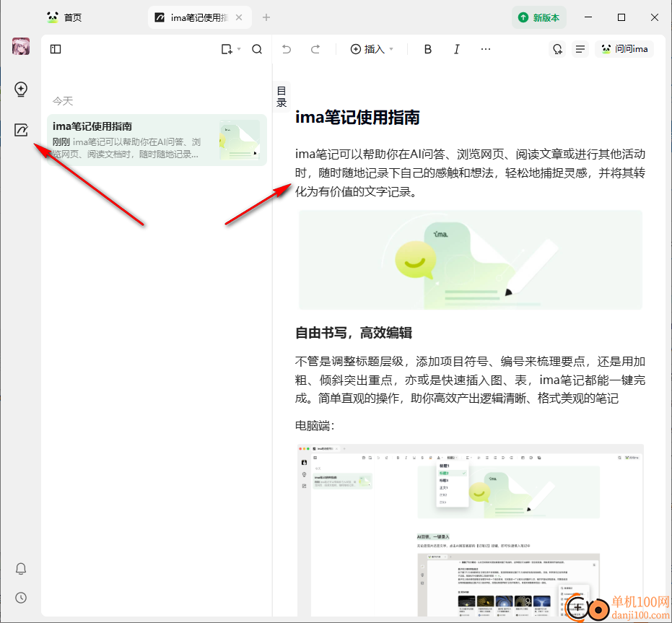This screenshot has height=623, width=672.
Task: Click the ima笔记使用指南 document title
Action: (x=357, y=118)
